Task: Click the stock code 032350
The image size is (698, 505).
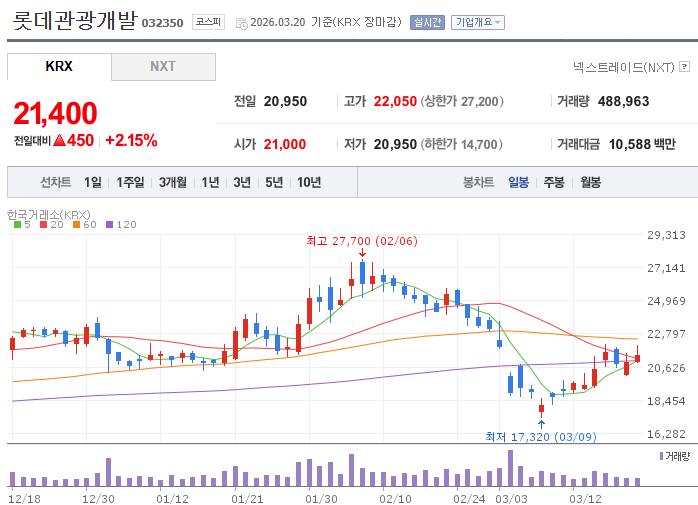Action: [162, 23]
